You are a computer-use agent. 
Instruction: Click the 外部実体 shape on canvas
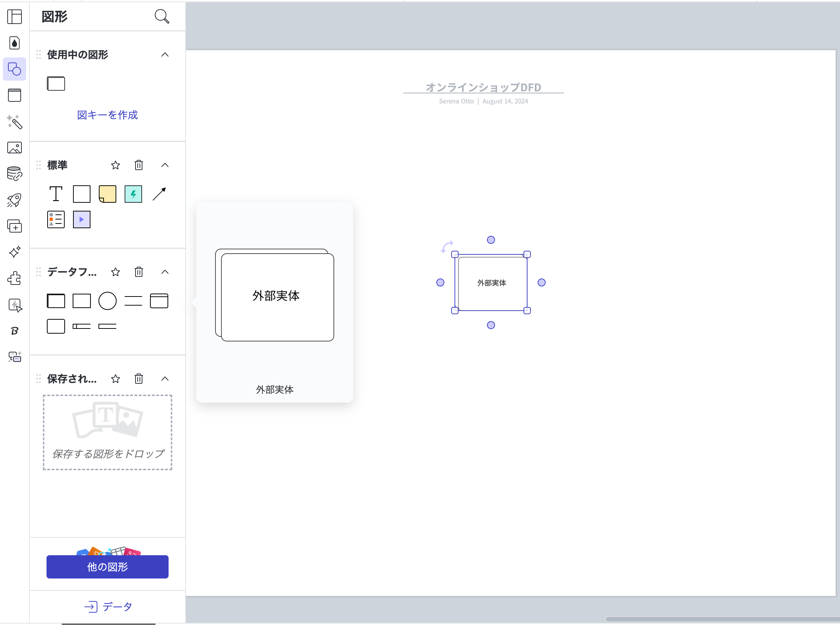coord(491,283)
